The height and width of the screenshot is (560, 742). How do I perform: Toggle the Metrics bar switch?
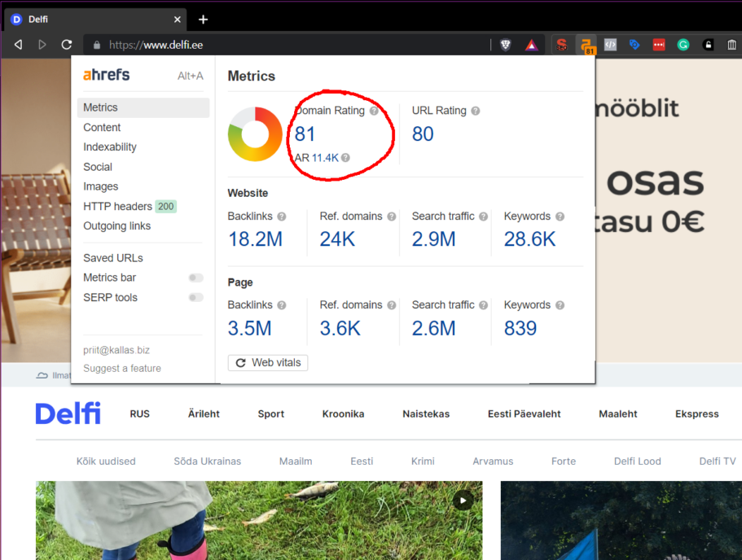pyautogui.click(x=195, y=278)
